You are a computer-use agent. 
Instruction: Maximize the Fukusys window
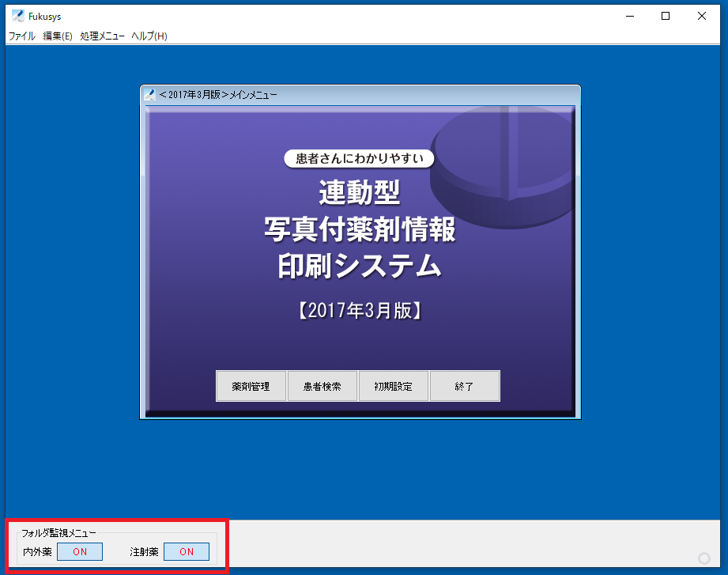point(666,16)
